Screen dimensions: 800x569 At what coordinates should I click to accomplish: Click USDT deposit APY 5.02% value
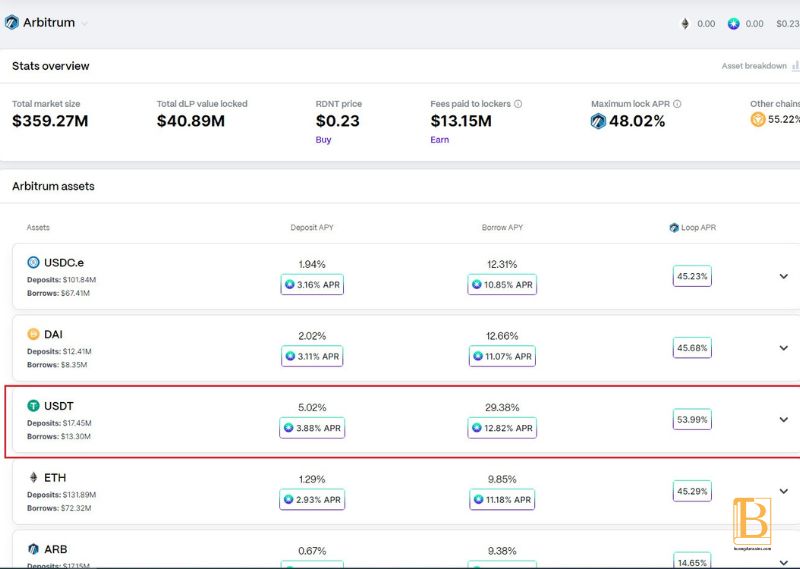point(312,408)
